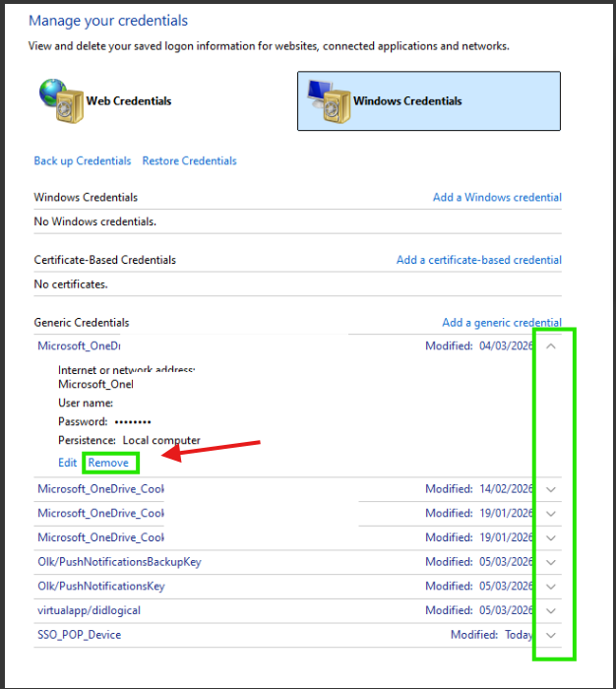Click the 'Certificate-Based Credentials' section heading
Image resolution: width=616 pixels, height=689 pixels.
click(104, 260)
